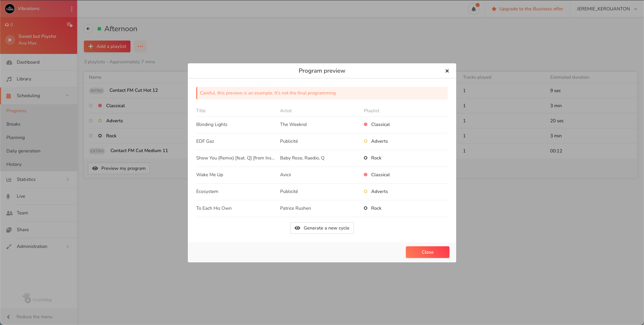Select Scheduling menu item

[39, 96]
